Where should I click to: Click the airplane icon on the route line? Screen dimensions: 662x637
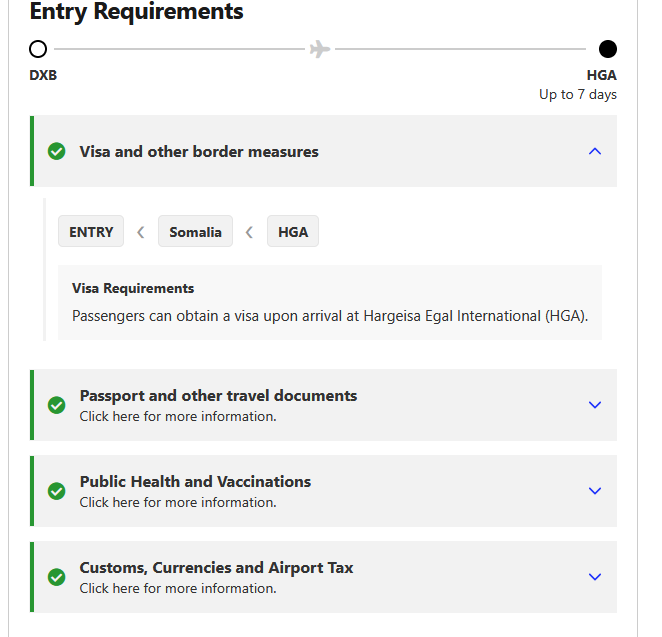320,49
